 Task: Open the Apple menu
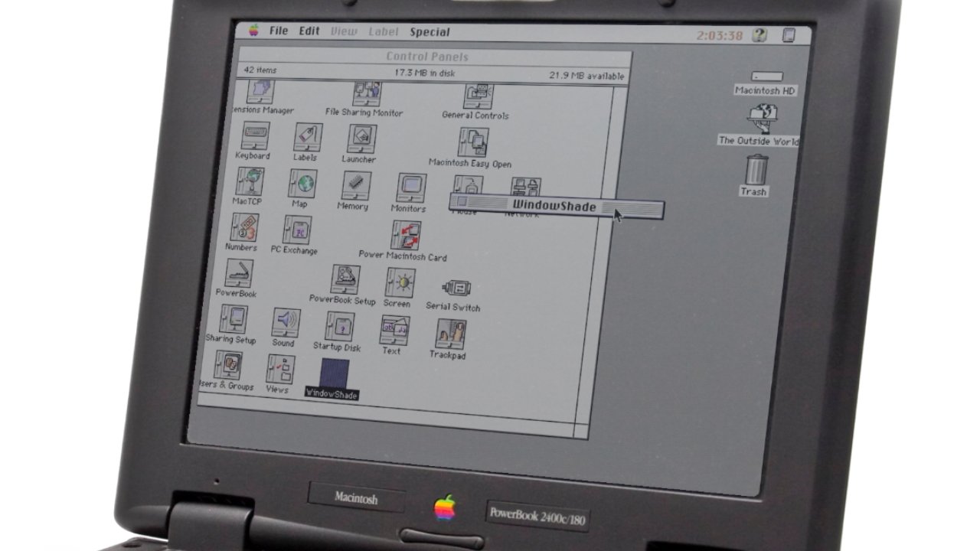(253, 31)
